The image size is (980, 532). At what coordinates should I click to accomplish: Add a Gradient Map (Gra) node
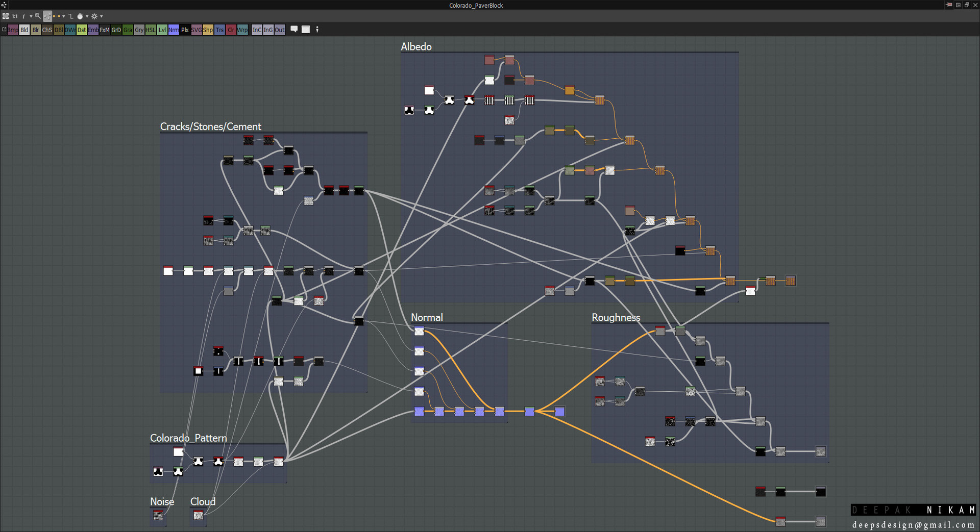pyautogui.click(x=128, y=30)
